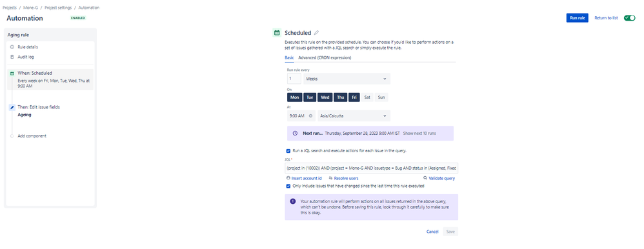Viewport: 644px width, 249px height.
Task: Deselect the Wed day button
Action: pos(325,97)
